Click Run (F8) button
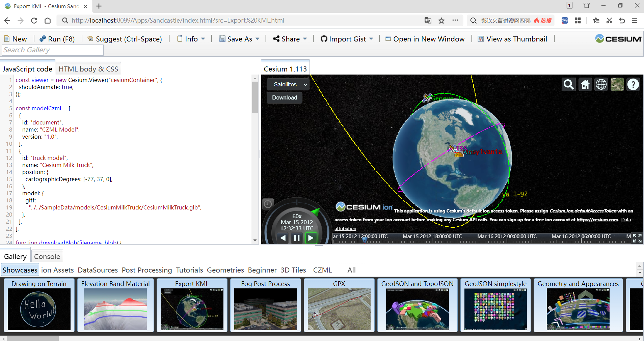 (57, 39)
